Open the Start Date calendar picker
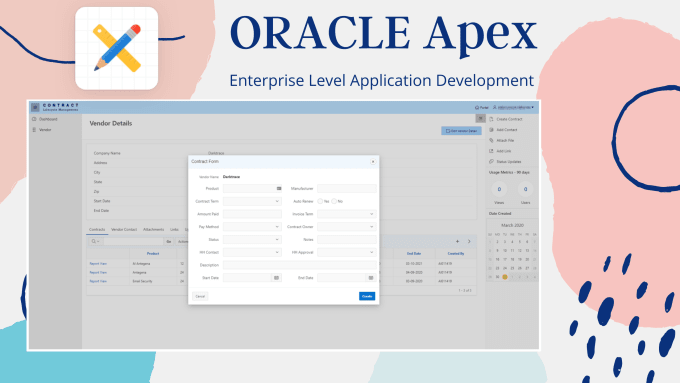Image resolution: width=680 pixels, height=383 pixels. 276,278
